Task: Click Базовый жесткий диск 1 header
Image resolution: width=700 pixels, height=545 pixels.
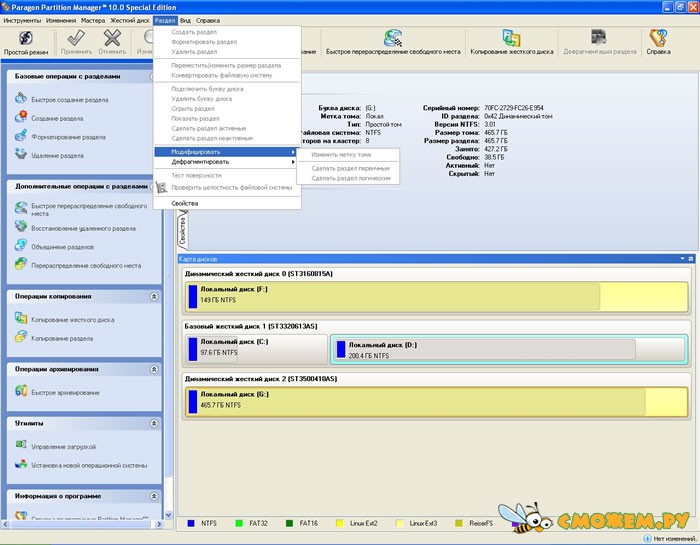Action: click(x=251, y=327)
